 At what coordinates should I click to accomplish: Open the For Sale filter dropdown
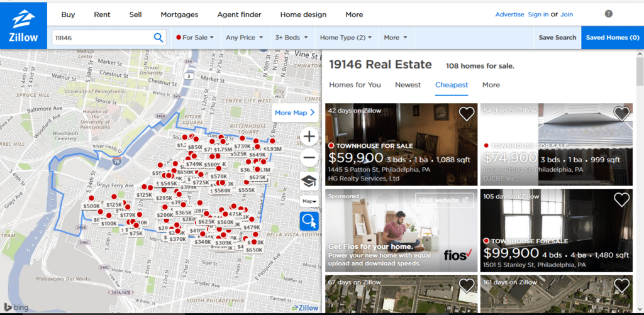195,37
